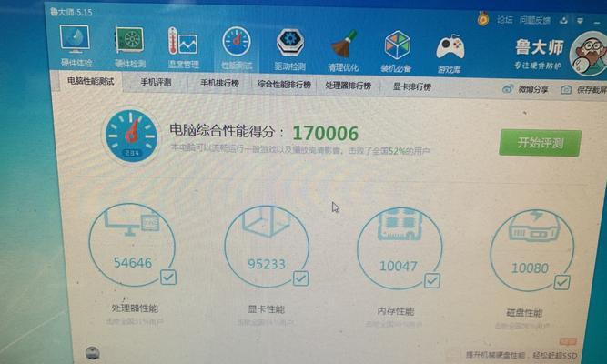Image resolution: width=607 pixels, height=364 pixels.
Task: Toggle the 内存性能 checkbox
Action: [432, 280]
